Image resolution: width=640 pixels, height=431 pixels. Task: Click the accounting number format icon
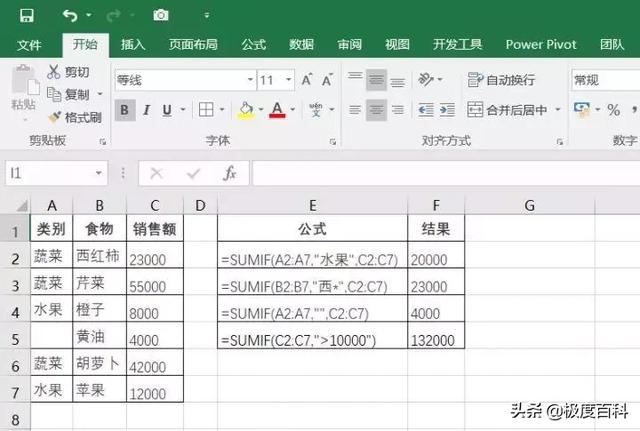pos(582,110)
